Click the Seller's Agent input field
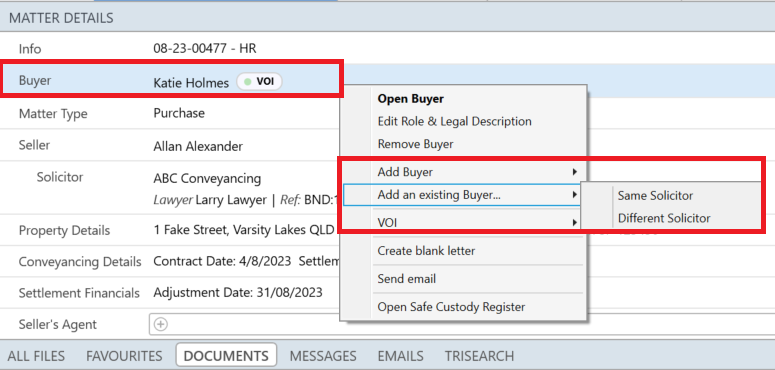The image size is (775, 370). (x=462, y=325)
